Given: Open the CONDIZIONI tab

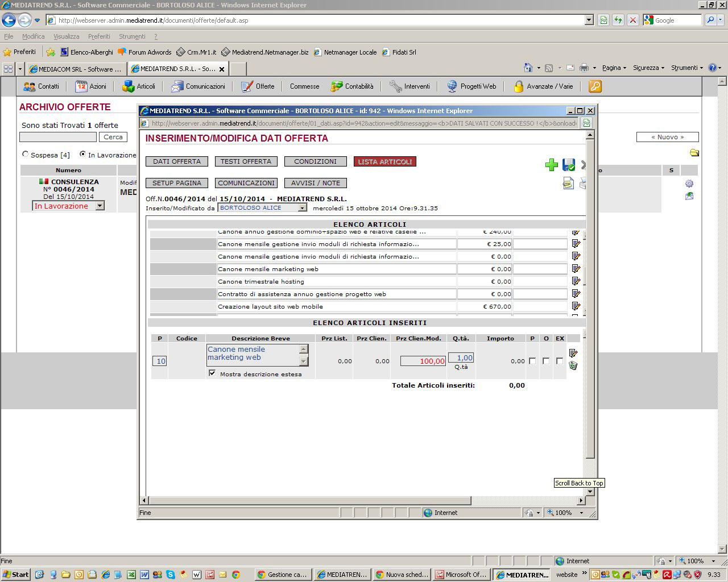Looking at the screenshot, I should pos(315,161).
